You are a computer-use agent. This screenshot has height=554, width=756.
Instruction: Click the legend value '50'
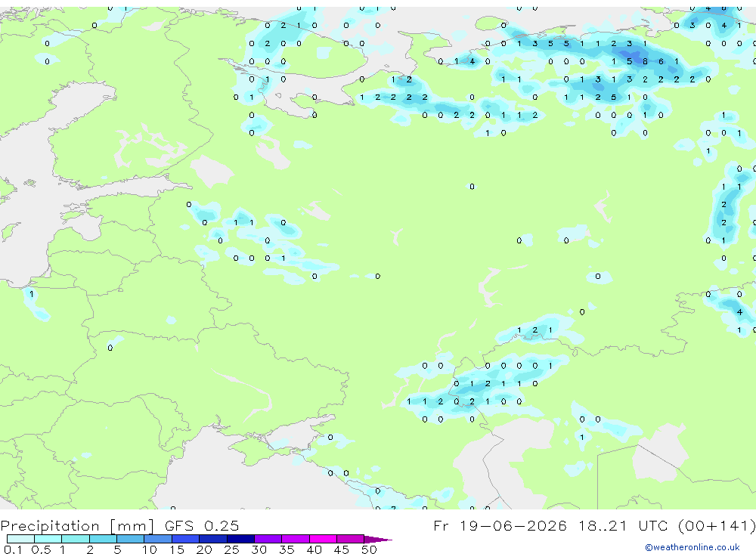[369, 549]
